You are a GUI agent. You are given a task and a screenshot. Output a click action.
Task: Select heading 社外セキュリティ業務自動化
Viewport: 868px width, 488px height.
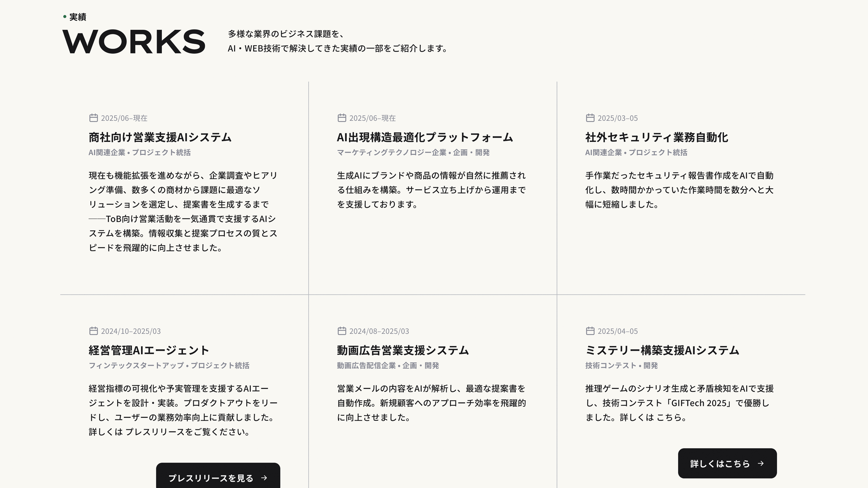coord(657,137)
